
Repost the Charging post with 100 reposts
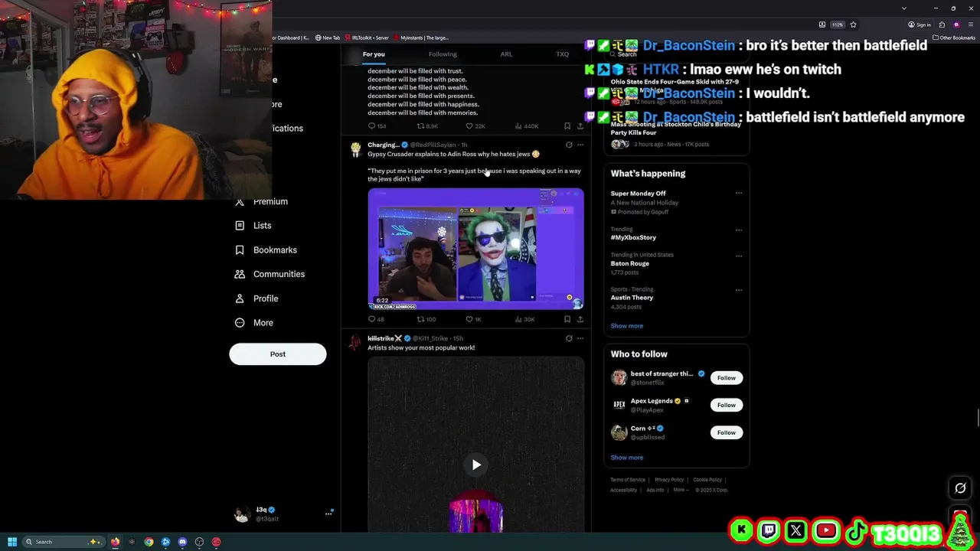coord(426,319)
